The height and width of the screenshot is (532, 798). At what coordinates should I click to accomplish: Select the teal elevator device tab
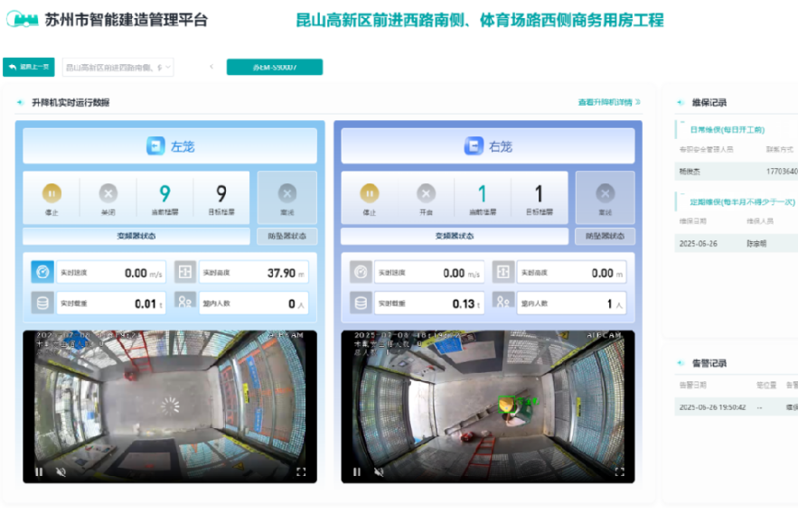click(x=274, y=67)
